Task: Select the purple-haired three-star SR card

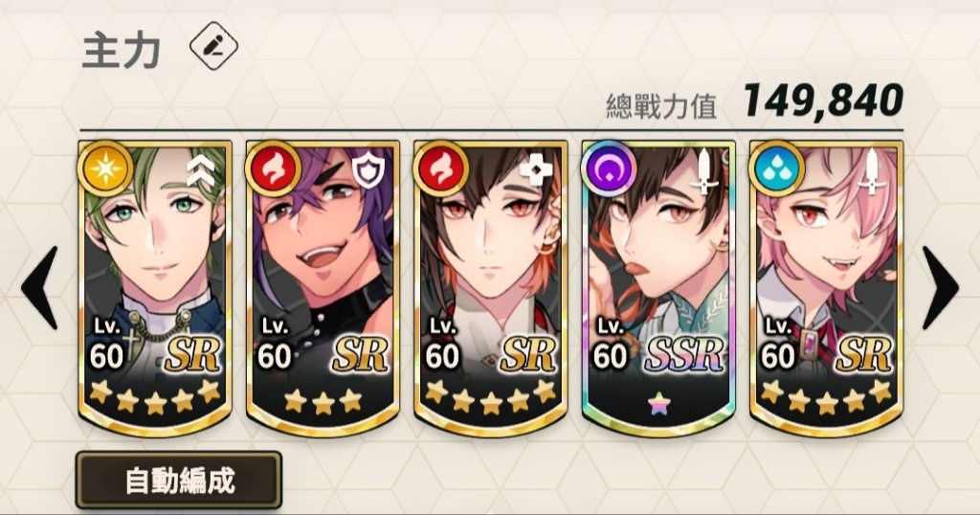Action: 323,288
